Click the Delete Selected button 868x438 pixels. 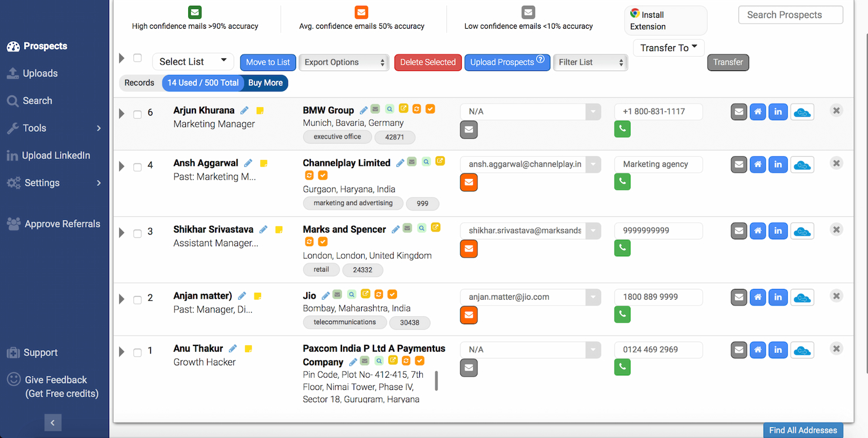click(x=428, y=62)
